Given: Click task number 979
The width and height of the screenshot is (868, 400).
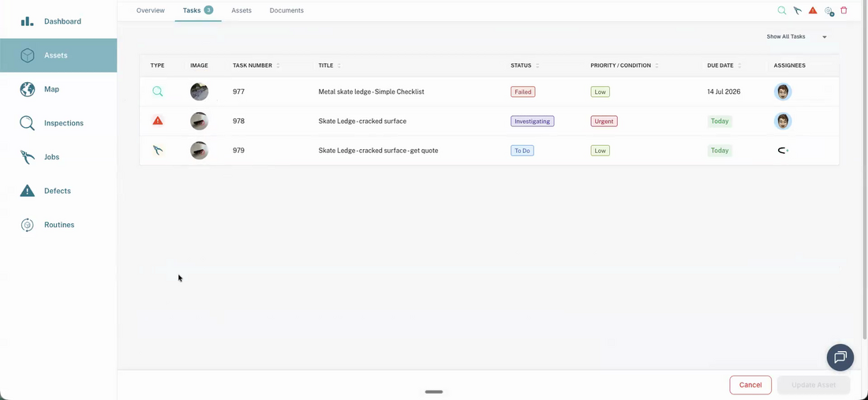Looking at the screenshot, I should pyautogui.click(x=238, y=151).
